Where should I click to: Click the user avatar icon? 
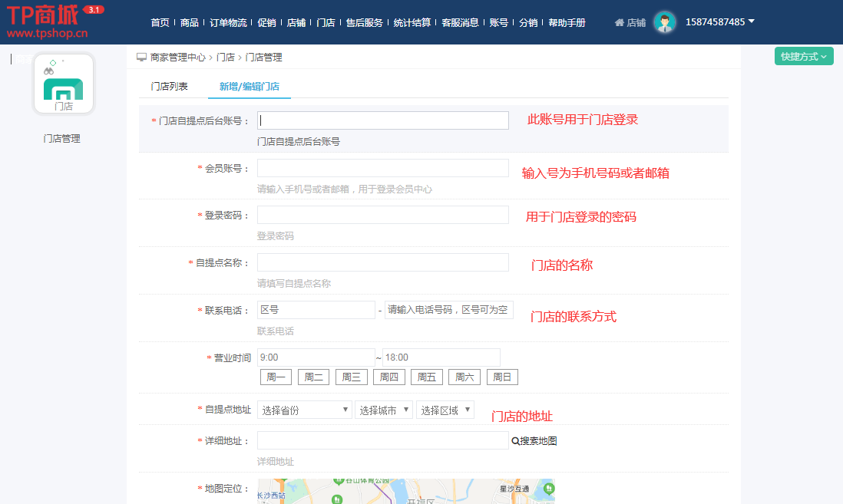click(x=664, y=22)
